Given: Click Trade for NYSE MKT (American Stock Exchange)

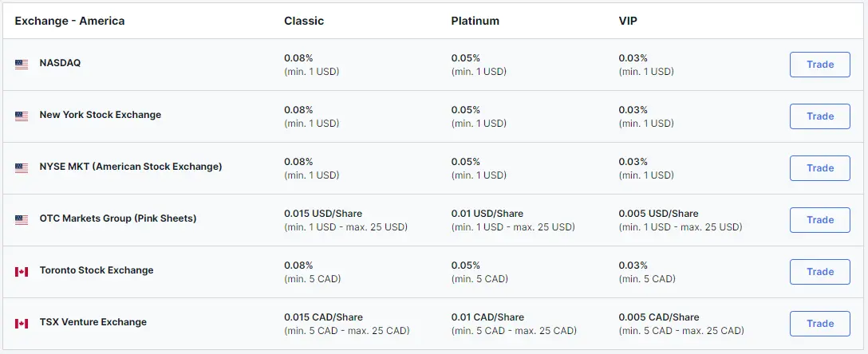Looking at the screenshot, I should coord(820,168).
